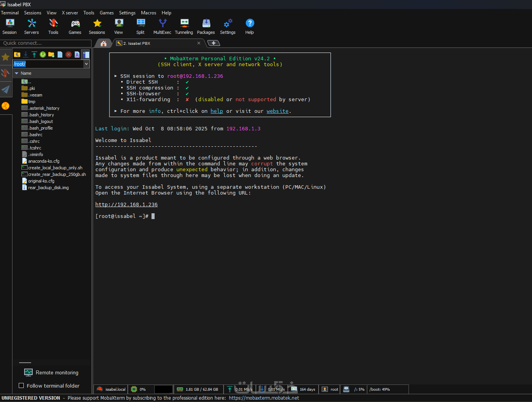
Task: Click the Split terminal icon
Action: pyautogui.click(x=140, y=26)
